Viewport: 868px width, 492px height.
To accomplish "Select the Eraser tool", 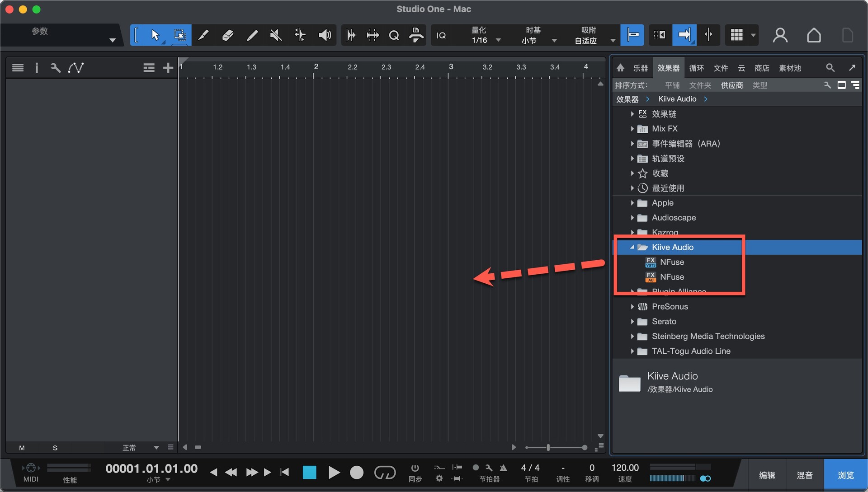I will 227,35.
